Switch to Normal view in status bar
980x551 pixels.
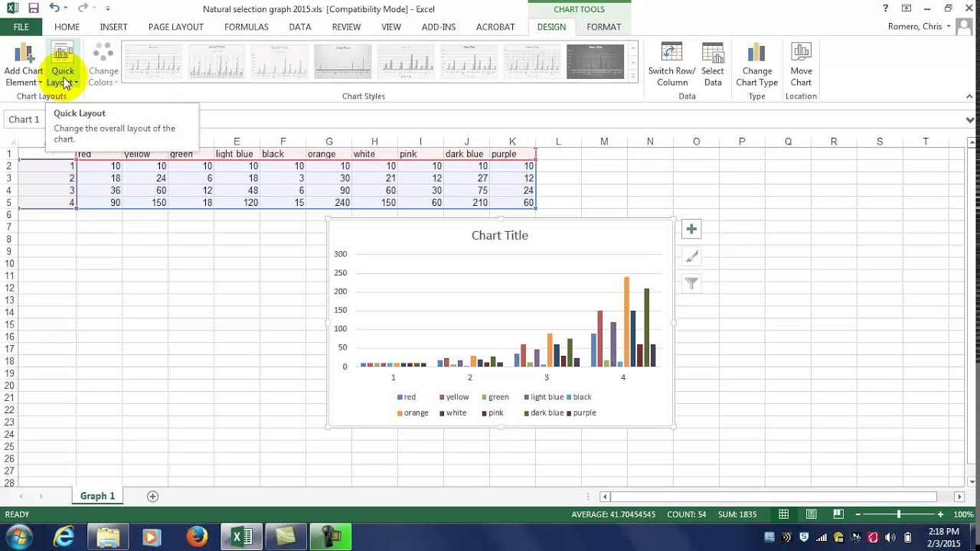(784, 514)
